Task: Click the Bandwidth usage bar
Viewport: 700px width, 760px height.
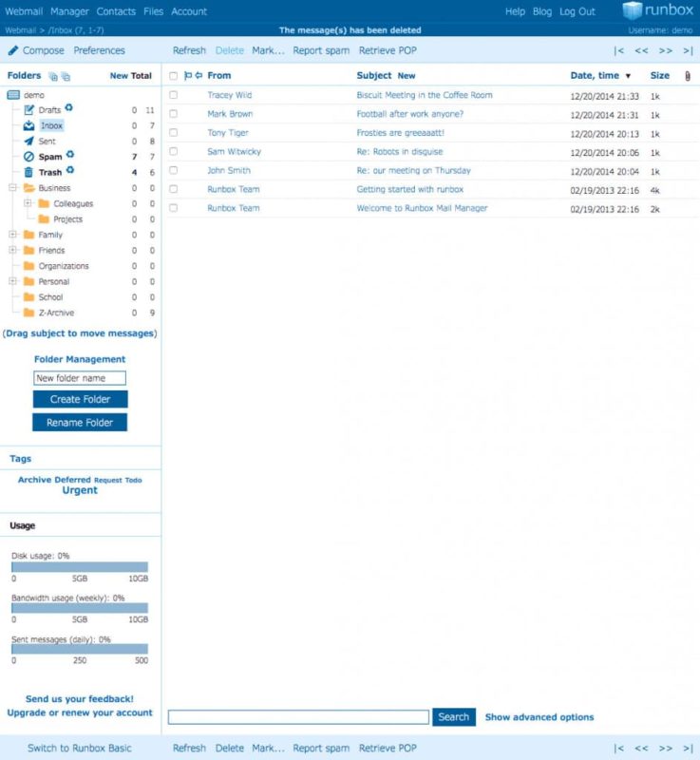Action: 80,608
